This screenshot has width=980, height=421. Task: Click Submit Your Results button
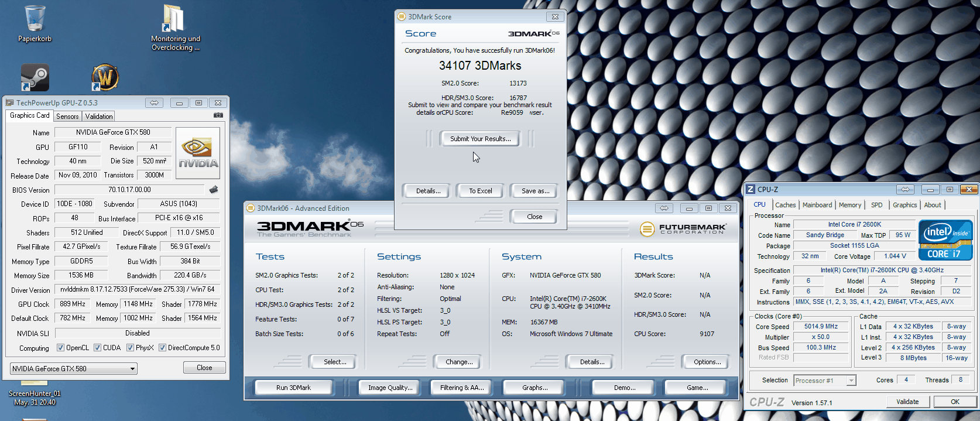(480, 139)
